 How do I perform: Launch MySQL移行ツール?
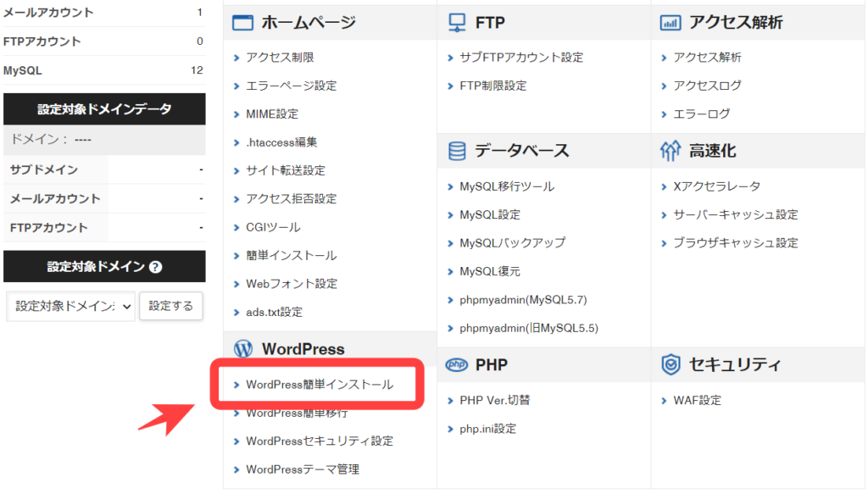pos(507,186)
